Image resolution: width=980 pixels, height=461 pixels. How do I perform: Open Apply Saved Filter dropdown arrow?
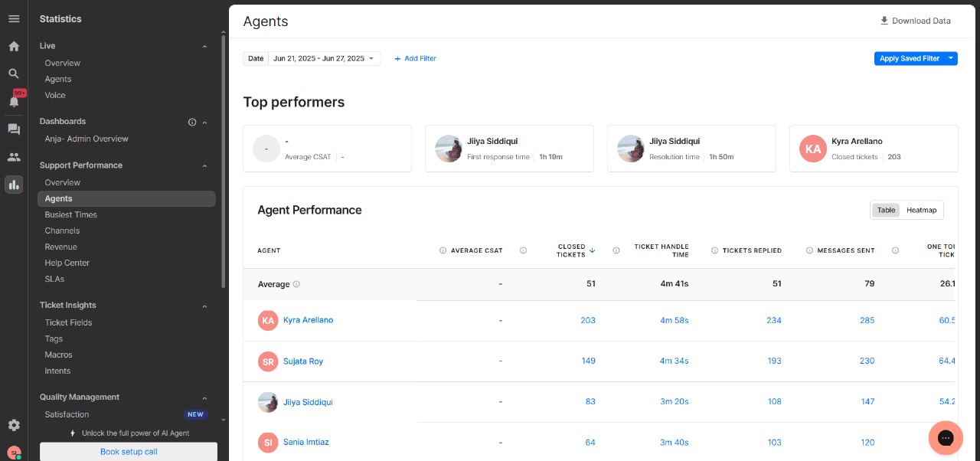(x=951, y=58)
